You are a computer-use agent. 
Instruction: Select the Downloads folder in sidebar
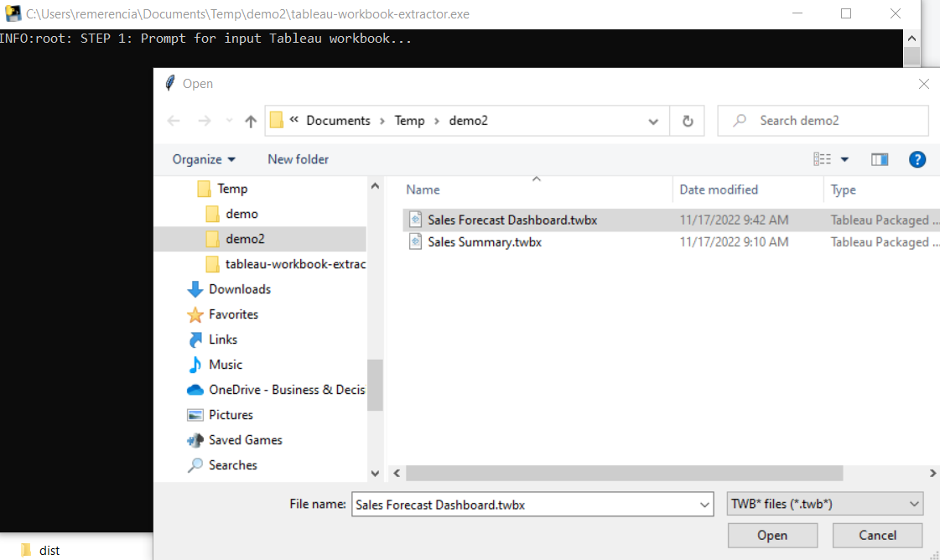point(240,289)
